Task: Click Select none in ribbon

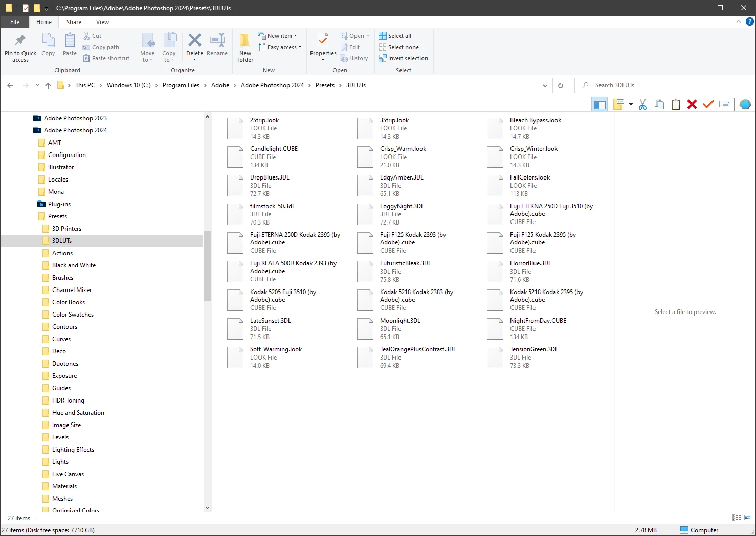Action: coord(398,47)
